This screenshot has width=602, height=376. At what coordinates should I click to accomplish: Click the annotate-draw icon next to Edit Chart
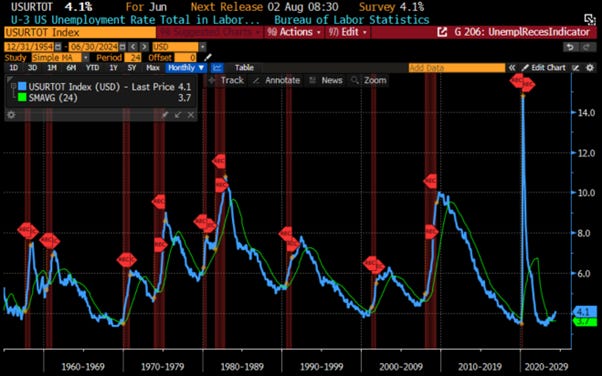[x=576, y=68]
